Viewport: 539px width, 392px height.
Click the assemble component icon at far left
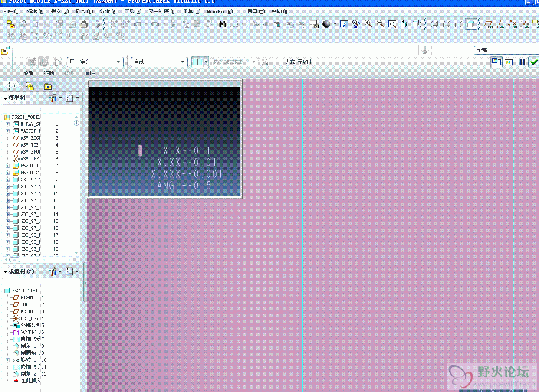click(x=5, y=51)
